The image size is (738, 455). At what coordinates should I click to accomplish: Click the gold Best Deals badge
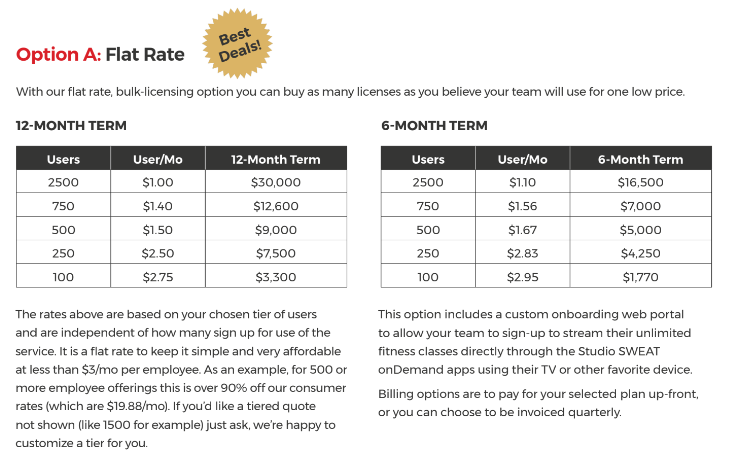240,37
